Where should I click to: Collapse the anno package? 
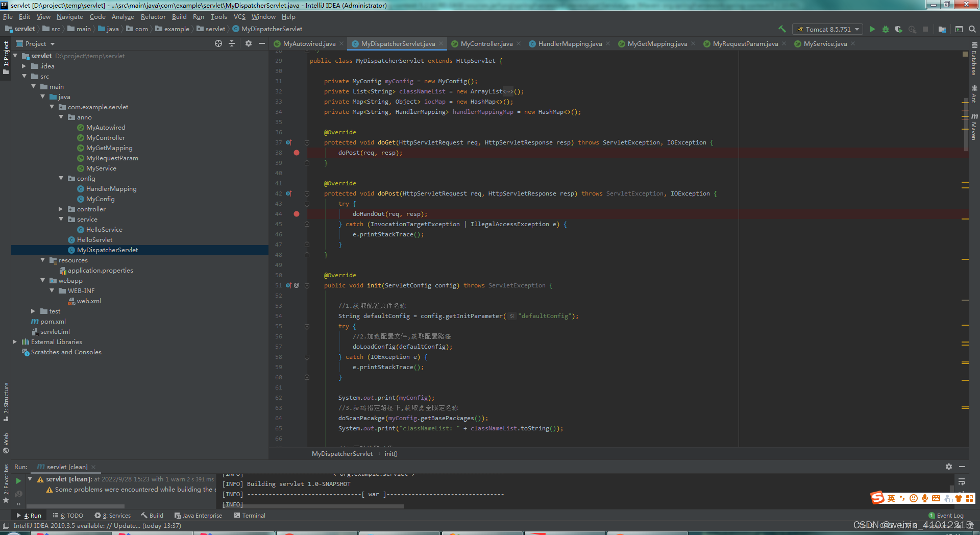click(61, 117)
